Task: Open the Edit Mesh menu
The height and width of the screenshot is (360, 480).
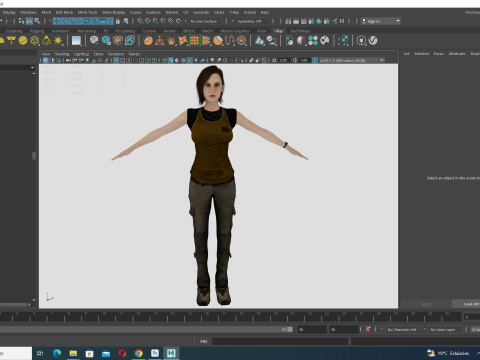Action: click(x=64, y=12)
